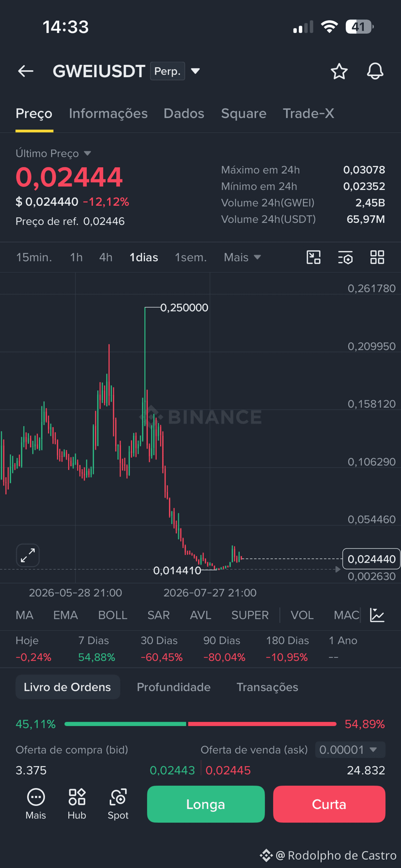Viewport: 401px width, 868px height.
Task: Tap the Volume 24h(USDT) 65,97M value
Action: (x=366, y=219)
